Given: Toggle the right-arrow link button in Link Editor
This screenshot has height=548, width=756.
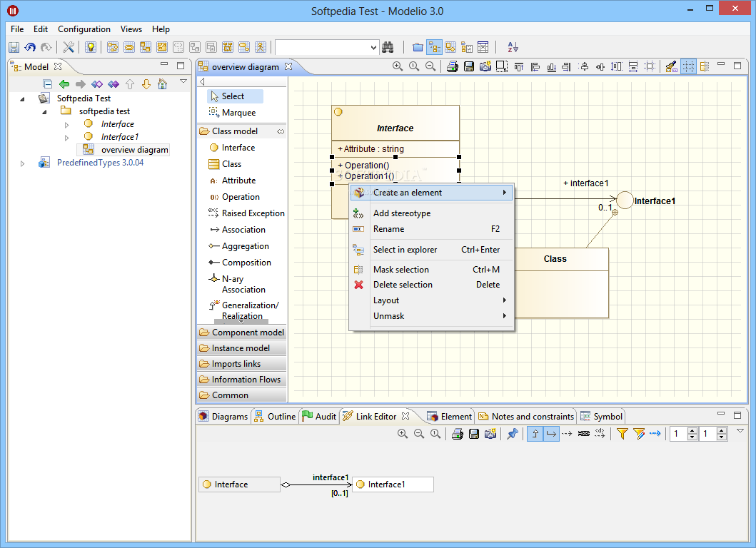Looking at the screenshot, I should pos(551,434).
